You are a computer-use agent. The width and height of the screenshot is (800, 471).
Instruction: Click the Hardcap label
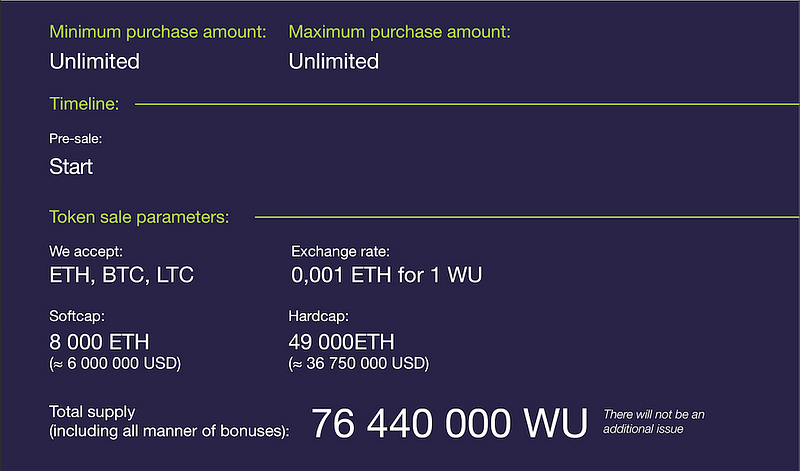318,316
